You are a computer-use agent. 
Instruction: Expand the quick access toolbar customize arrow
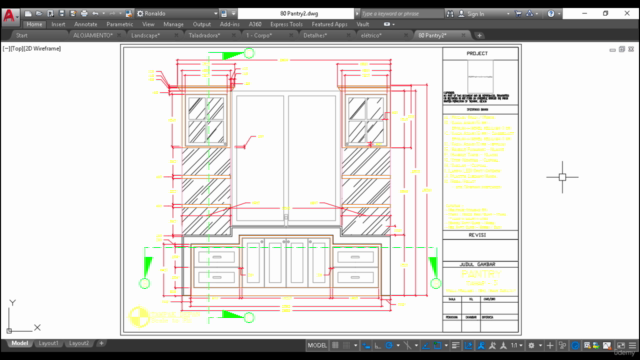click(233, 13)
